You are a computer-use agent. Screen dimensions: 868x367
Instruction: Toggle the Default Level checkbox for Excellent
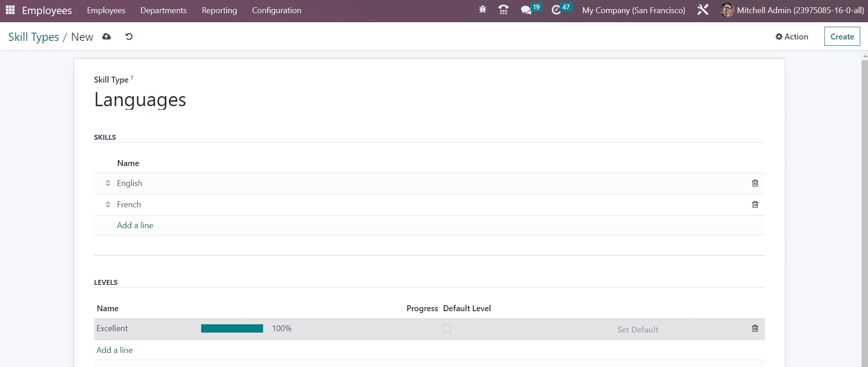447,328
